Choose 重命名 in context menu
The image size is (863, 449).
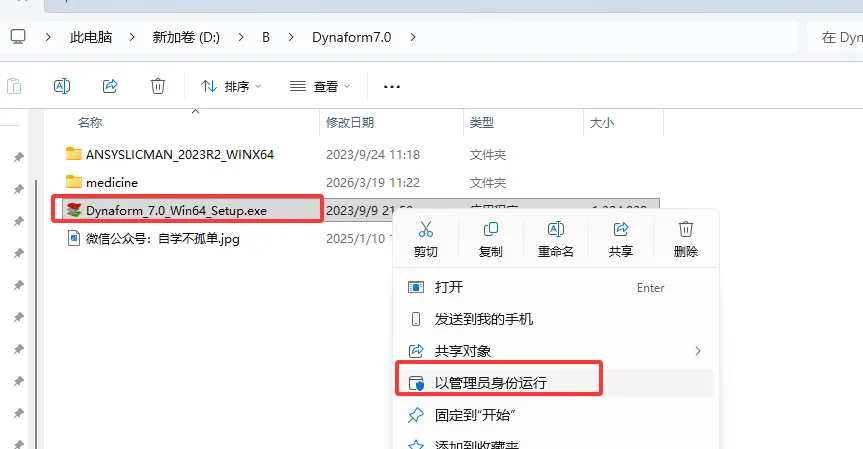[x=555, y=239]
